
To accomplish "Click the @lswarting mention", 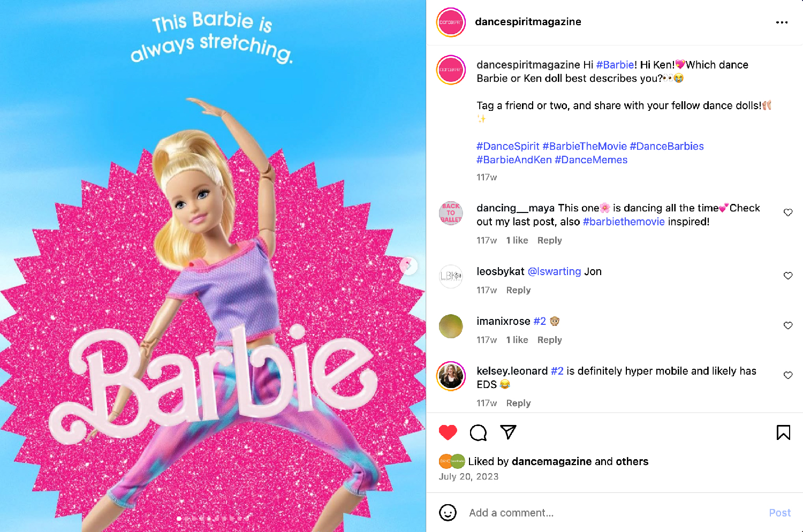I will pos(554,271).
